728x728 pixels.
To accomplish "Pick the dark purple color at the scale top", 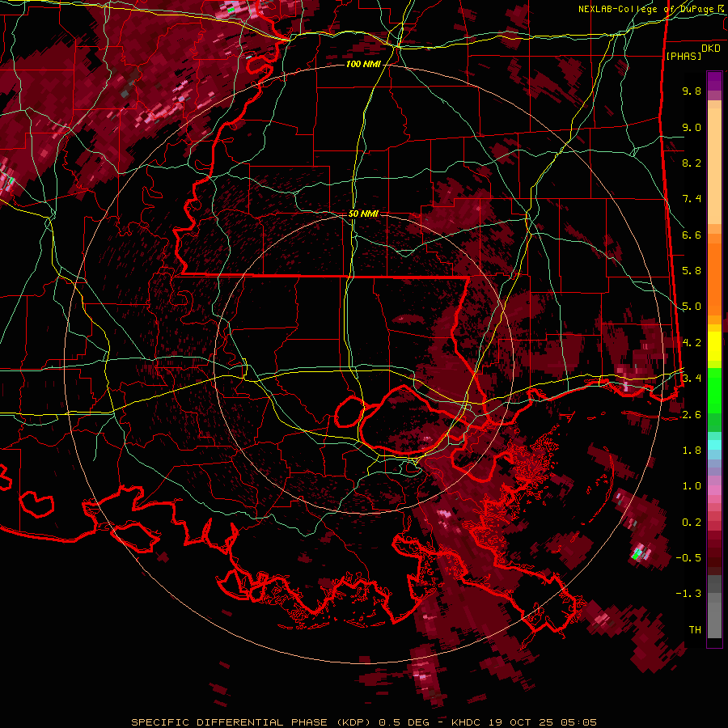I will pyautogui.click(x=714, y=81).
